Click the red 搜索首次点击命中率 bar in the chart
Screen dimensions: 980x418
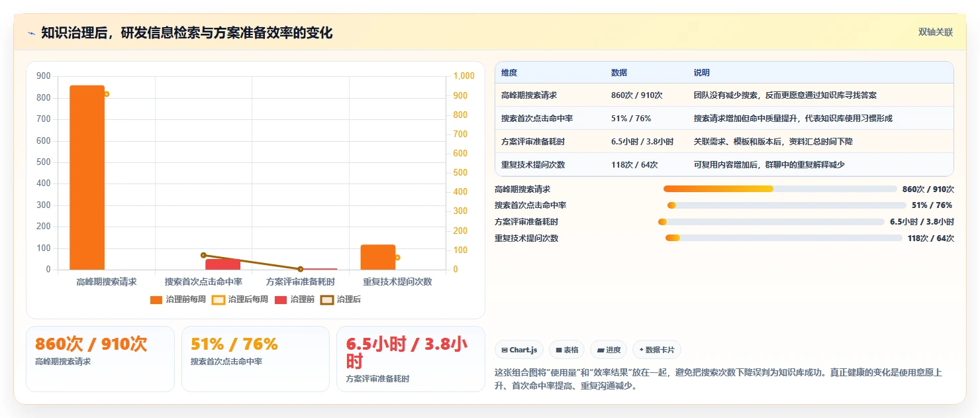pos(223,264)
